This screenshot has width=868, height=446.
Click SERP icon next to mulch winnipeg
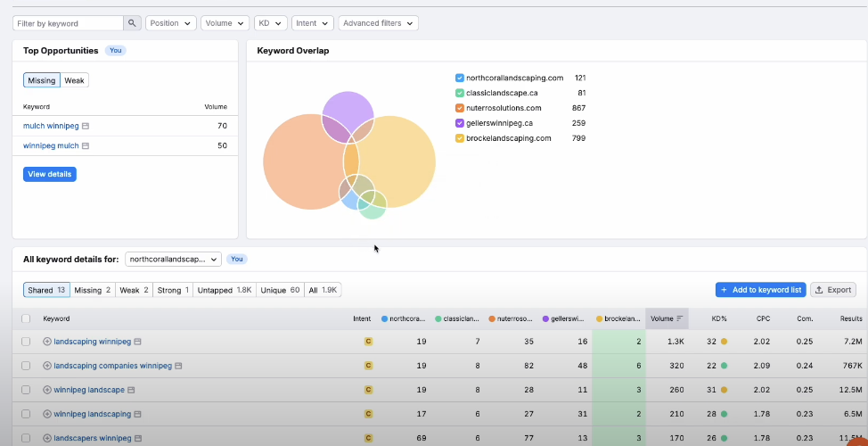pos(86,127)
